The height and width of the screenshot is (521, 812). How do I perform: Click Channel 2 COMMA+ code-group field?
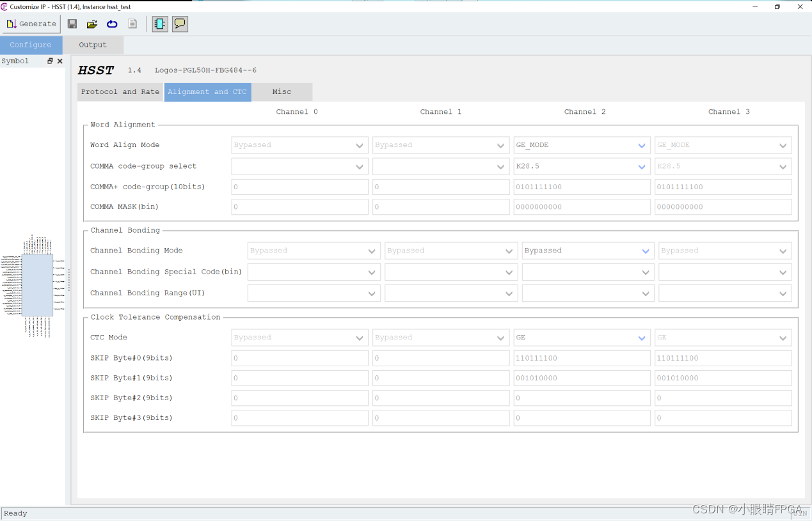(x=582, y=187)
